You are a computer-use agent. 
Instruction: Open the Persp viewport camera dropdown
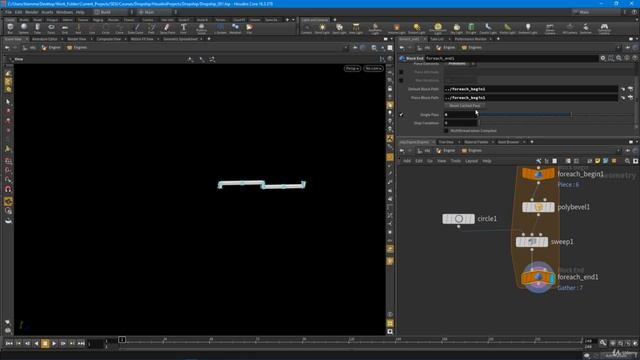352,69
